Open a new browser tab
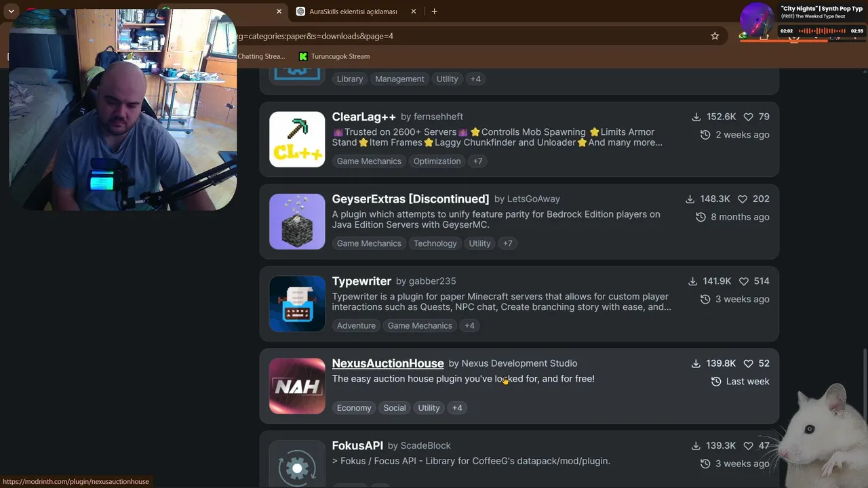 pos(434,12)
